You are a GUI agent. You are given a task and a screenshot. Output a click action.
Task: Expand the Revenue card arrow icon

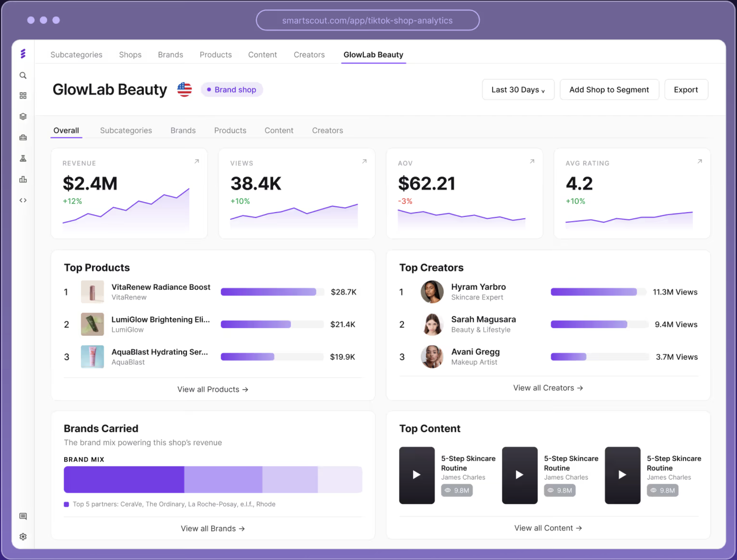point(197,161)
